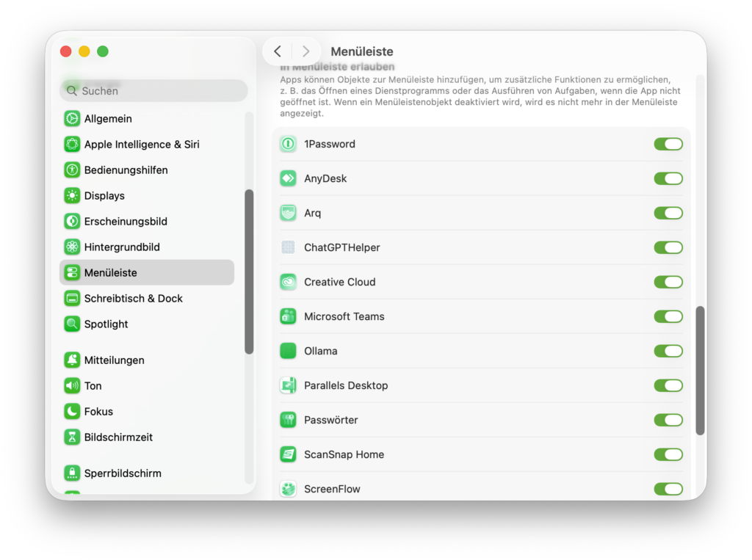This screenshot has width=752, height=560.
Task: Click the 1Password app icon
Action: tap(287, 144)
